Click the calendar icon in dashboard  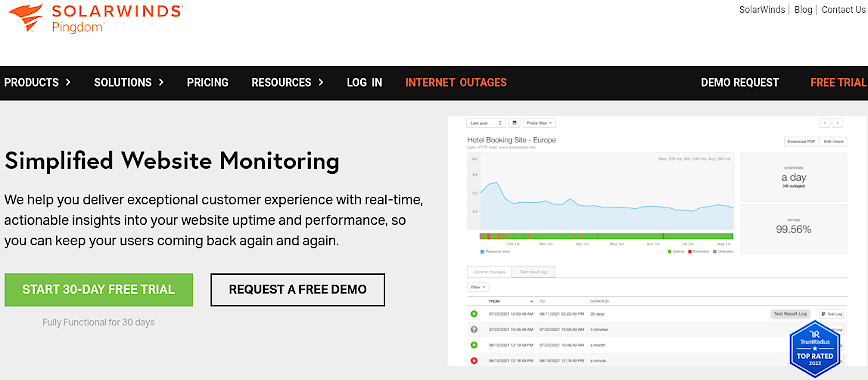[514, 123]
